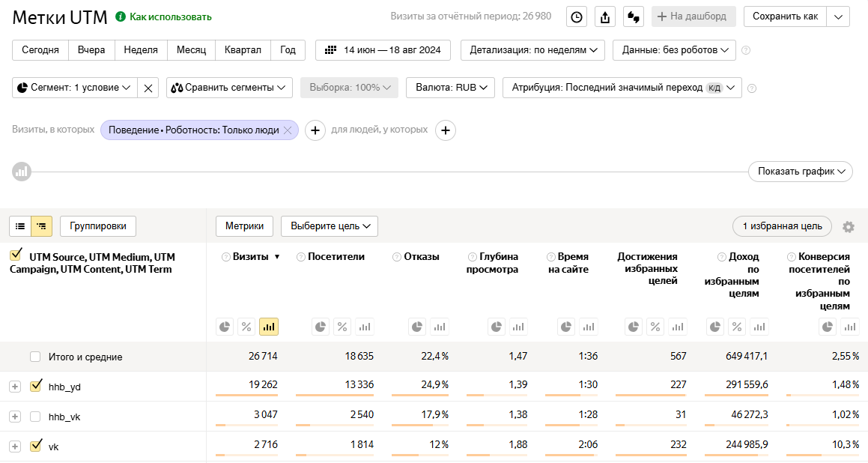
Task: Open the date range 14 июн — 18 авг 2024
Action: (383, 50)
